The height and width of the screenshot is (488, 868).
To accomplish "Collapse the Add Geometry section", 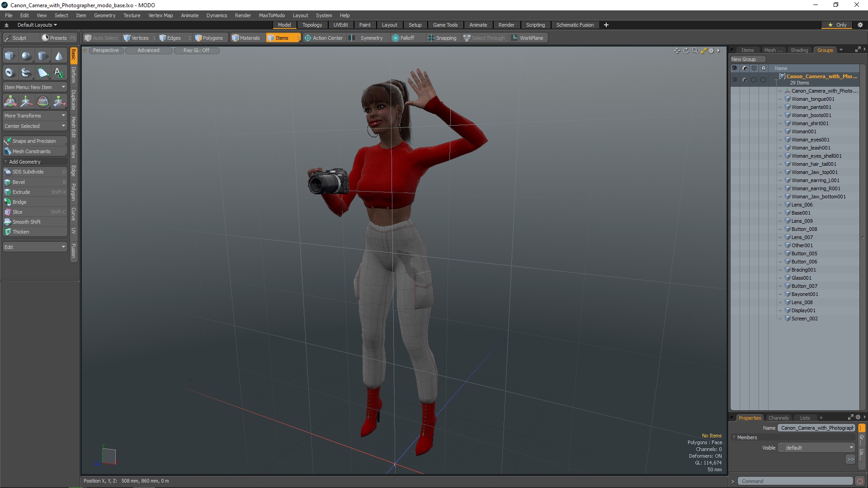I will [35, 162].
